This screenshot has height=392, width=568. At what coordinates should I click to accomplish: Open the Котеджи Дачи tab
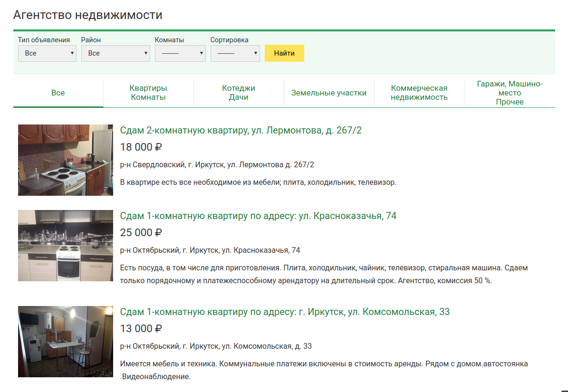[x=239, y=93]
